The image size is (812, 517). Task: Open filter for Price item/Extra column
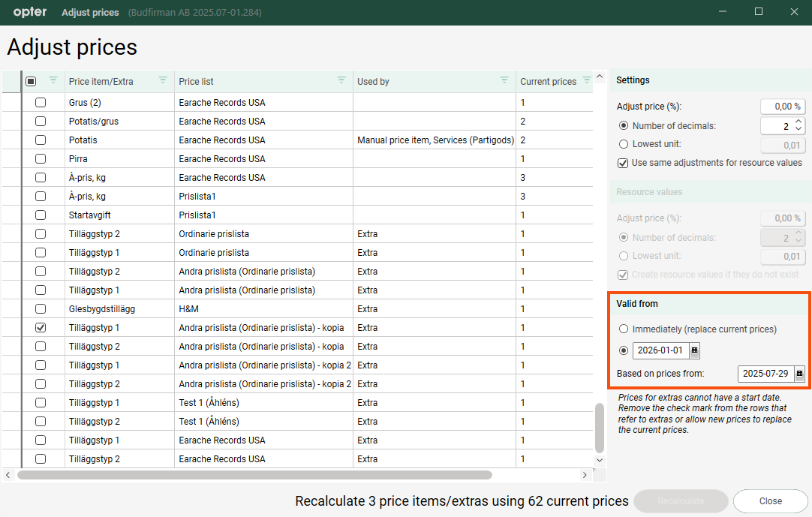coord(163,80)
